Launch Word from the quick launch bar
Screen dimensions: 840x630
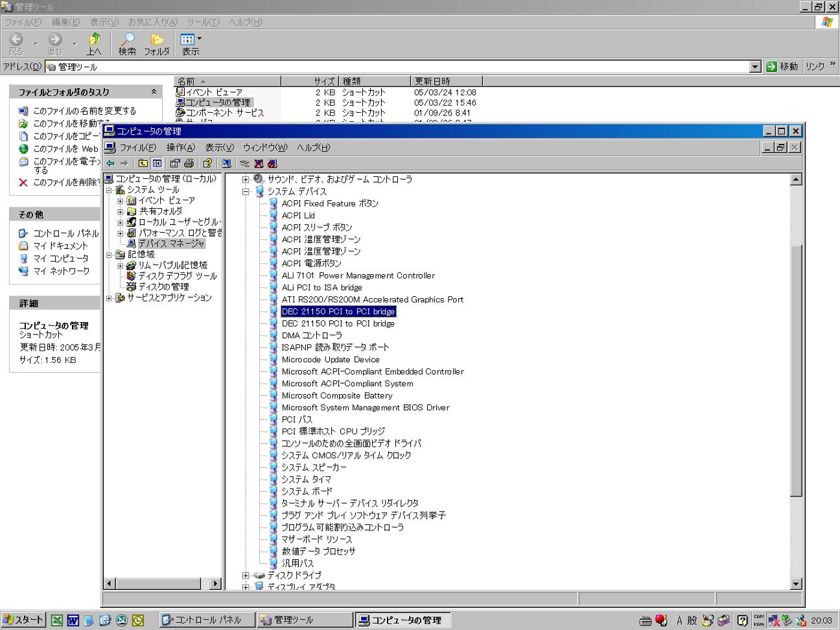tap(73, 620)
